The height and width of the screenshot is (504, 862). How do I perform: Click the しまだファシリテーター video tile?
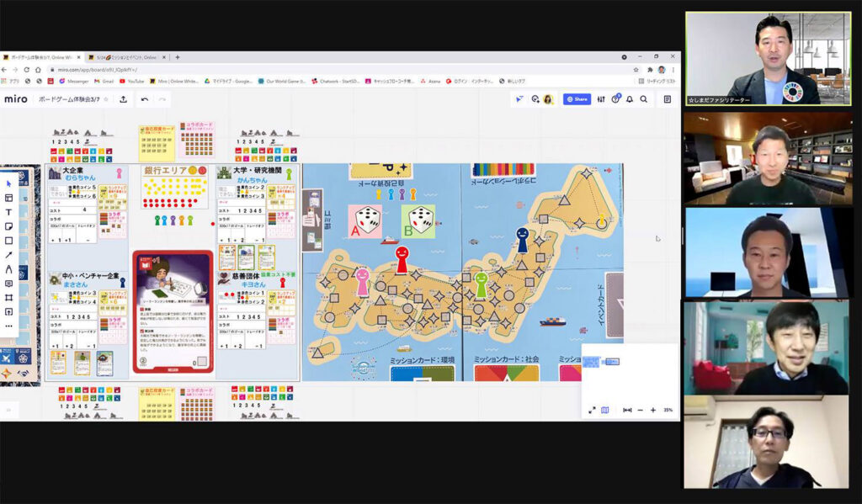[x=768, y=59]
